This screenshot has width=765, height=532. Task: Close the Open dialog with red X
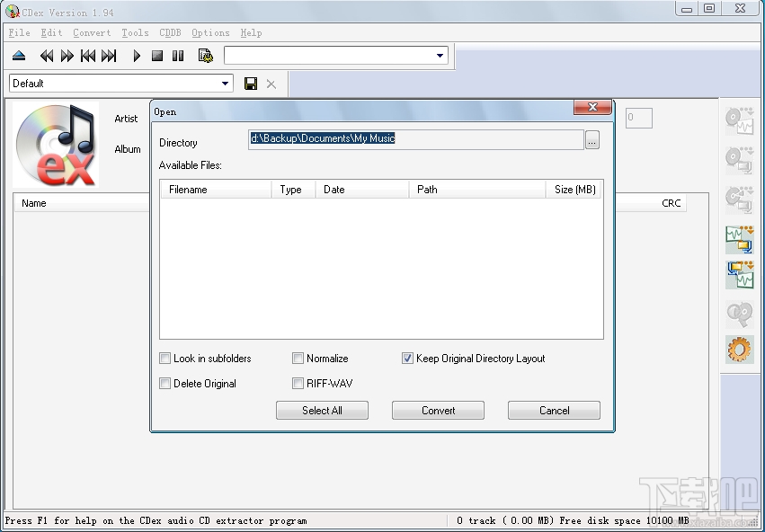tap(592, 107)
